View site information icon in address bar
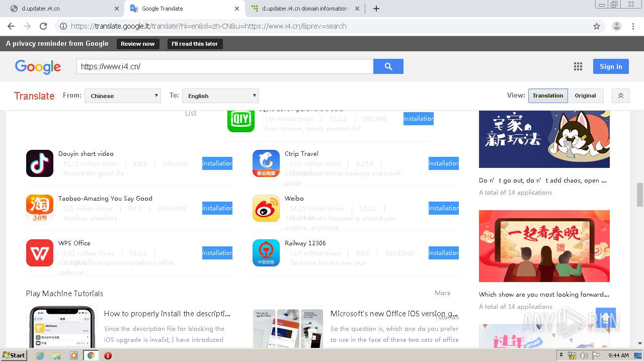The height and width of the screenshot is (362, 644). [63, 26]
